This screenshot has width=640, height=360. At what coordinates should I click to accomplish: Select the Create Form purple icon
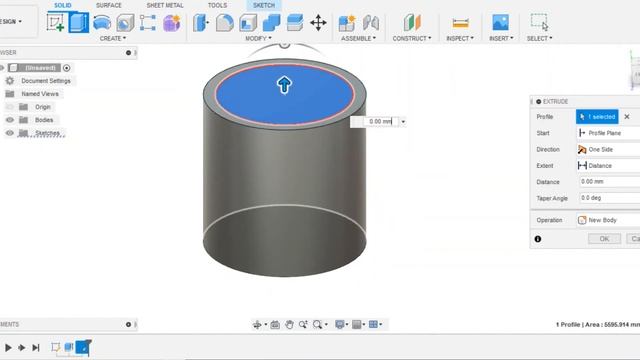coord(172,22)
